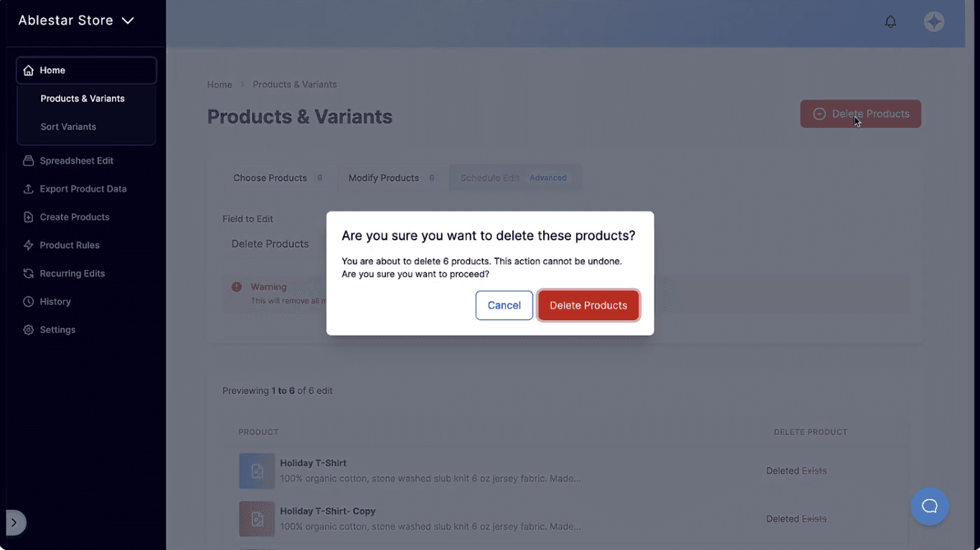Viewport: 980px width, 550px height.
Task: Launch the support chat bubble
Action: (x=929, y=506)
